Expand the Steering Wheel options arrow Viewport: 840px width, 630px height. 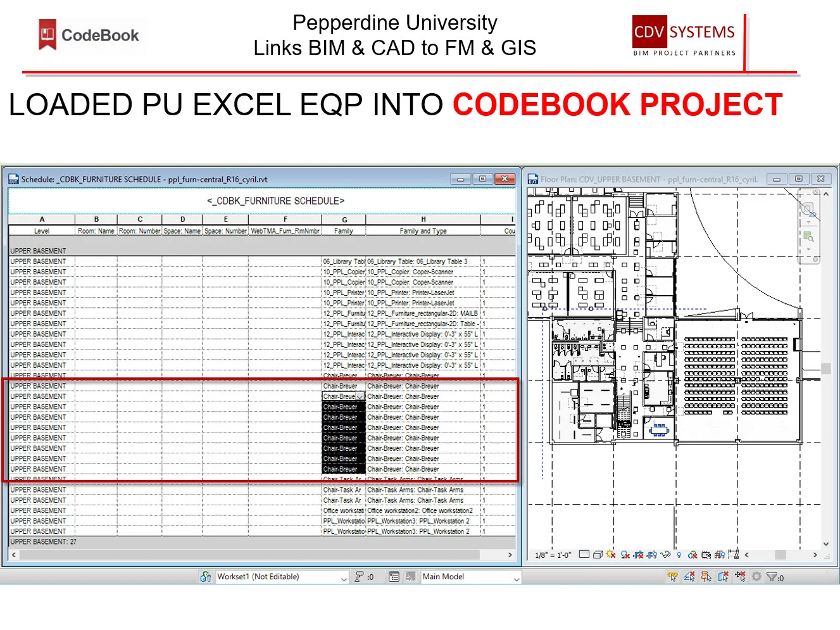tap(808, 222)
